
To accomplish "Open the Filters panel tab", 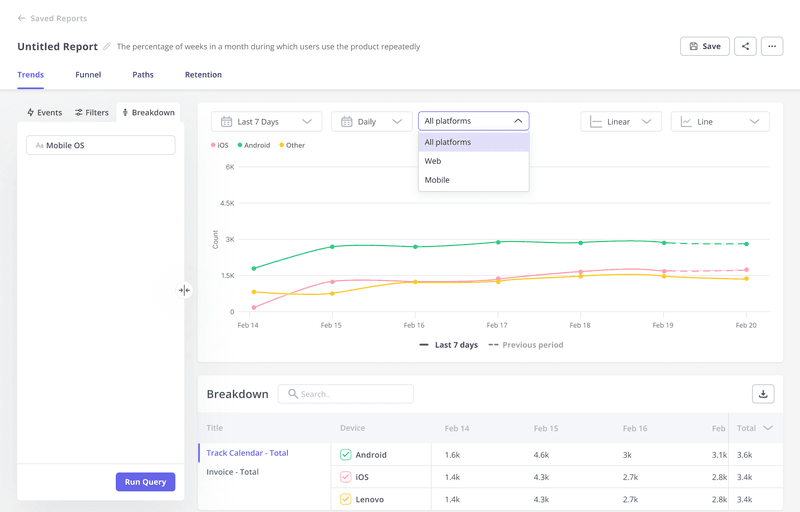I will (92, 113).
